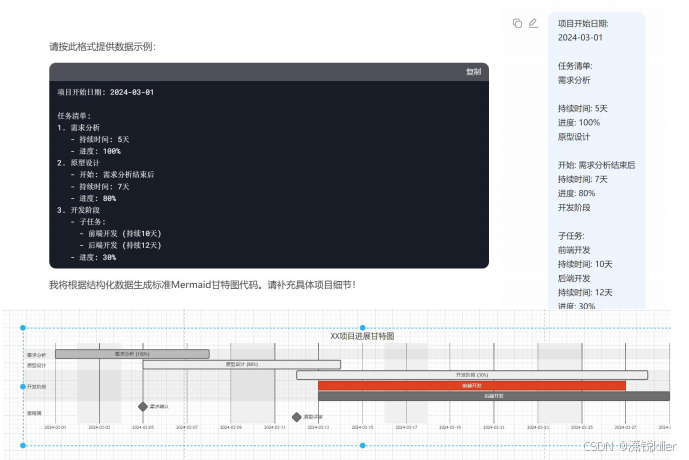Viewport: 689px width, 460px height.
Task: Select the dark gray 后端开发 bar
Action: tap(494, 396)
